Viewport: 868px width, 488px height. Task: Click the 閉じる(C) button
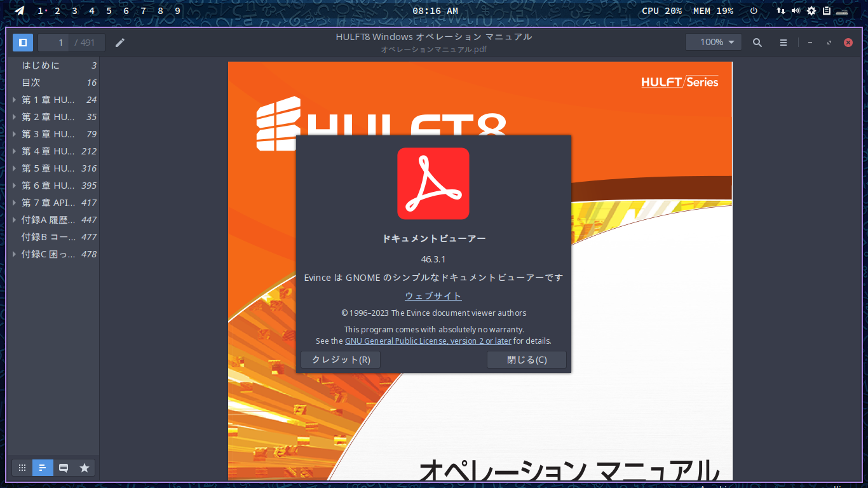(x=527, y=360)
